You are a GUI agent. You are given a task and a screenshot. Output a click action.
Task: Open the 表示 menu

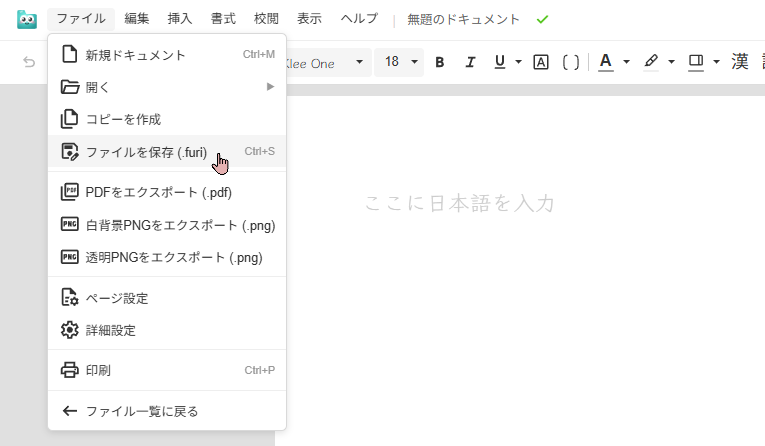309,19
